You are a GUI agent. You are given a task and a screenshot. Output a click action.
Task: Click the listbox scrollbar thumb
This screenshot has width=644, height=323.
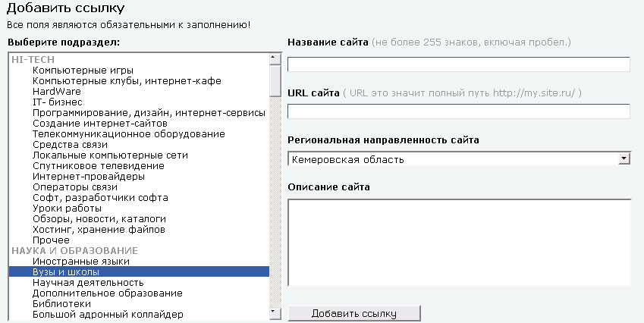(275, 81)
